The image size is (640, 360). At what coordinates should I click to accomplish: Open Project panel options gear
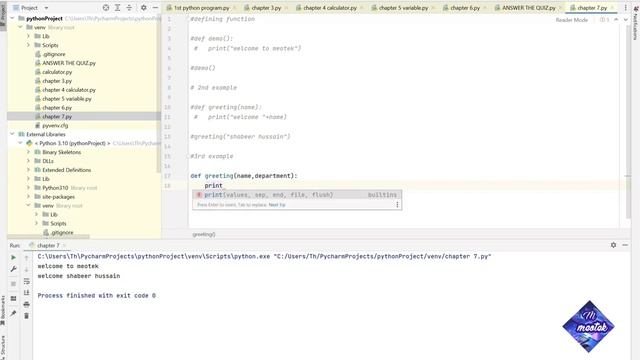point(144,8)
